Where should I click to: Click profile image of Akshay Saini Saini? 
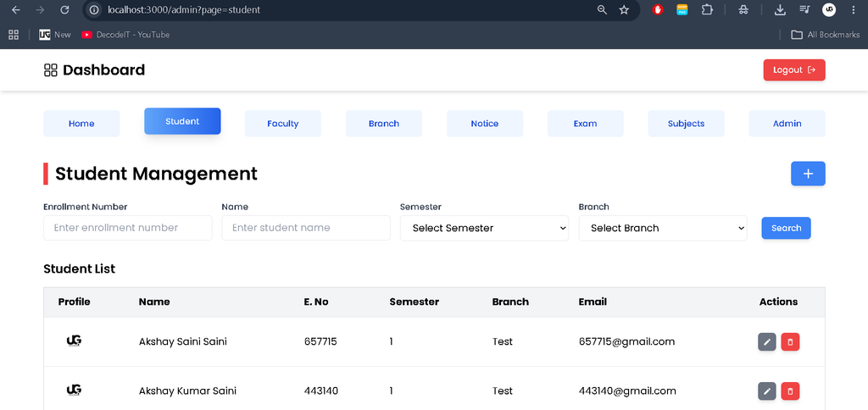pos(74,341)
